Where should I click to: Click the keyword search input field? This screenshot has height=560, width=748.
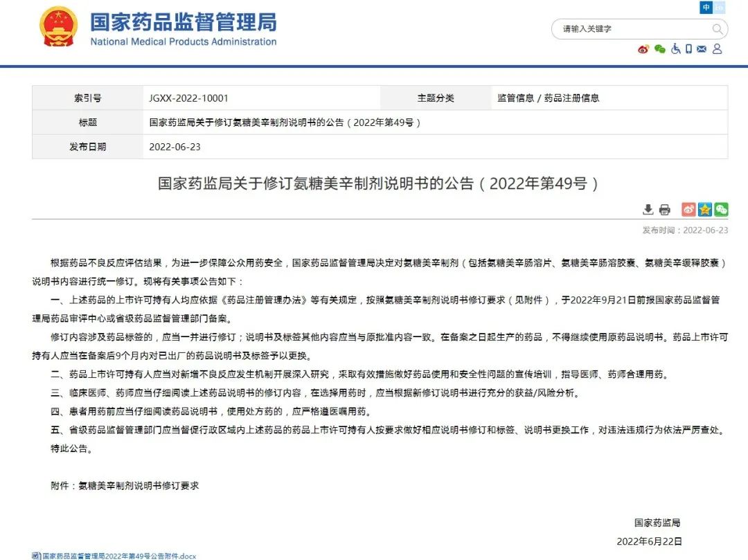point(630,29)
